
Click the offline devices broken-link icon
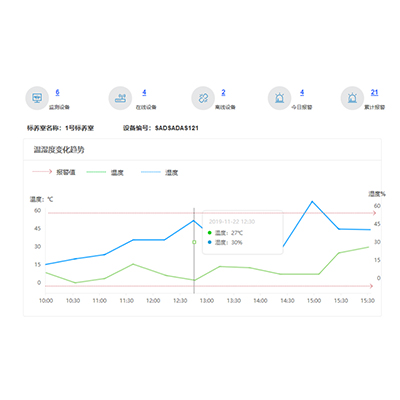click(203, 98)
